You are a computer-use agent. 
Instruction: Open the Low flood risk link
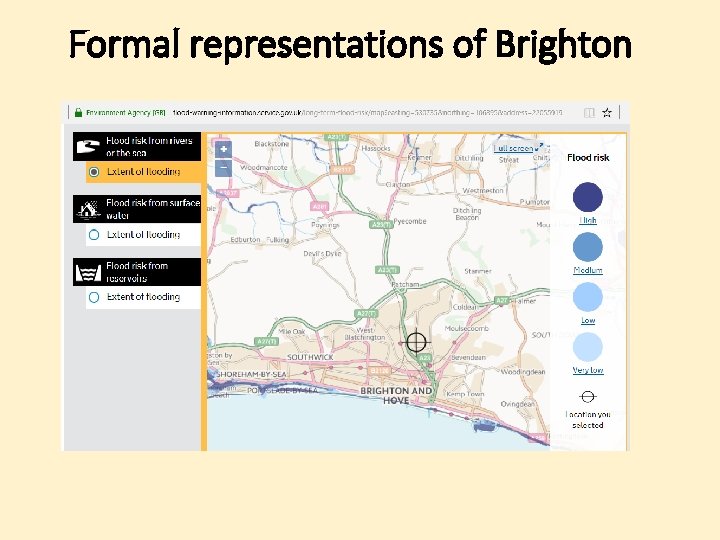coord(588,320)
